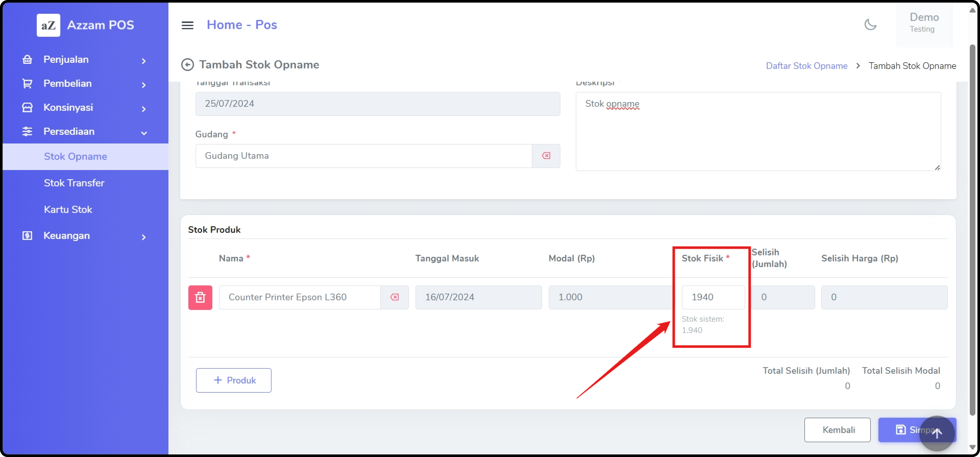Click the Kembali button
The image size is (980, 457).
pos(837,430)
